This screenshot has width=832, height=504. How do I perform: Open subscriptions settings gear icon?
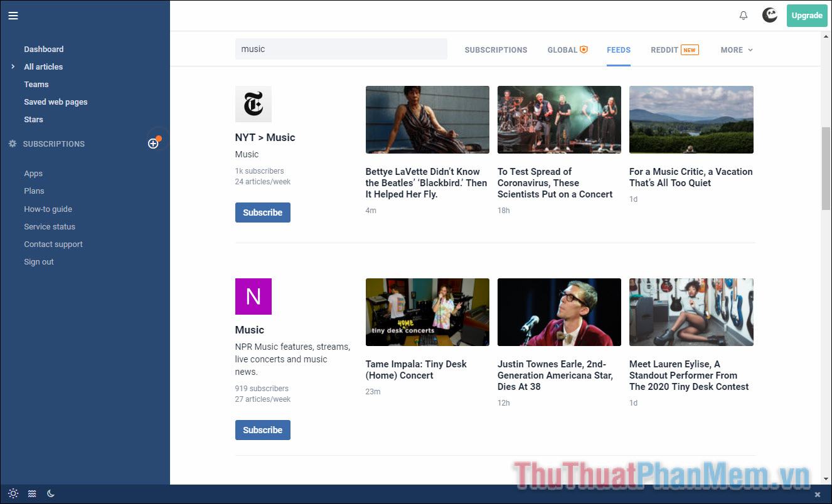(x=13, y=144)
